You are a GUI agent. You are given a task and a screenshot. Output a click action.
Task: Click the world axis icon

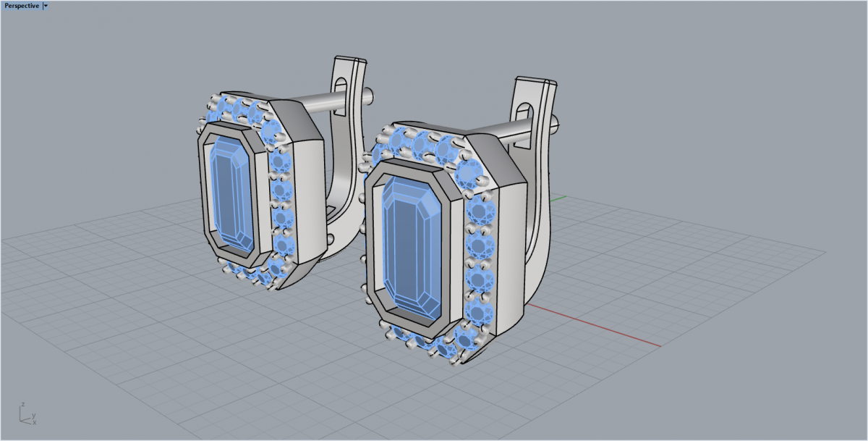[x=27, y=413]
